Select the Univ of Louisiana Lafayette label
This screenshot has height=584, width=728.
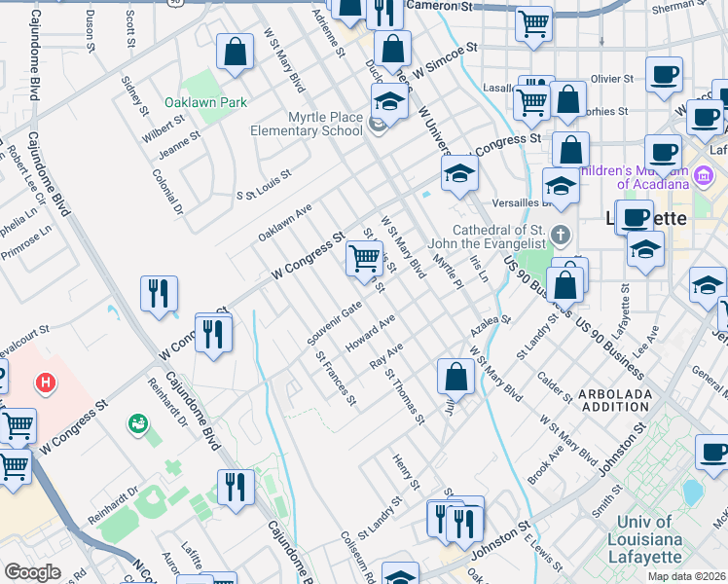click(x=645, y=539)
